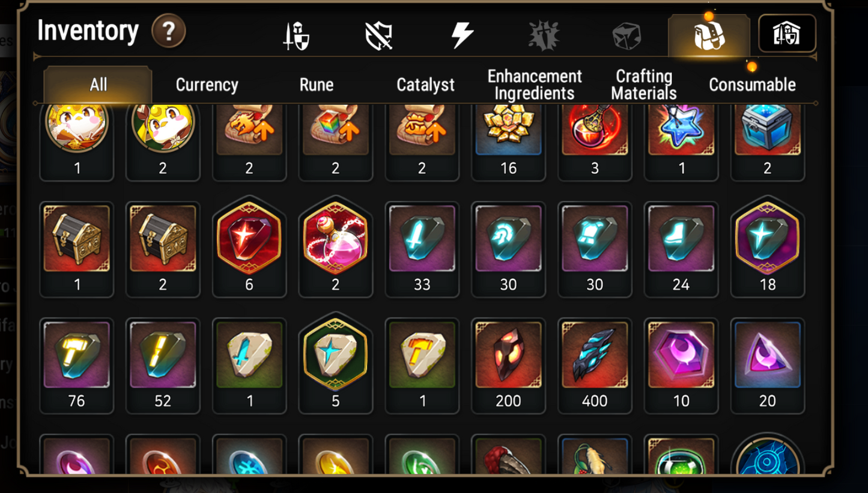Image resolution: width=868 pixels, height=493 pixels.
Task: Open the Enhancement Ingredients tab
Action: click(535, 85)
